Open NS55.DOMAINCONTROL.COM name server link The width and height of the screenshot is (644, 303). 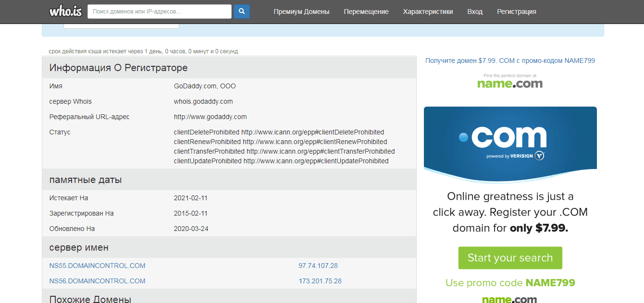(97, 266)
